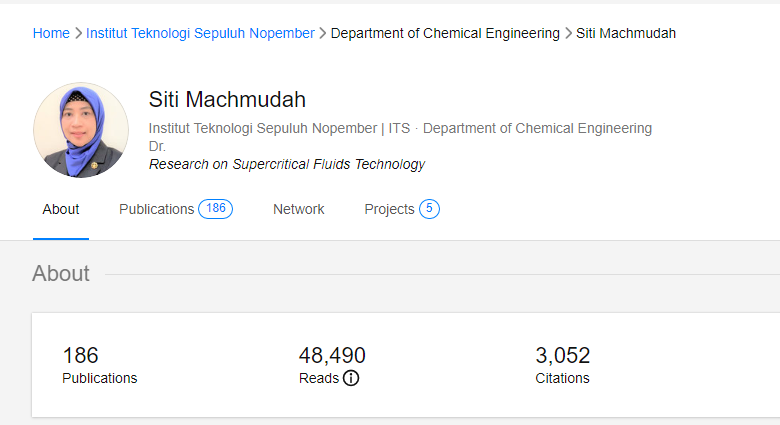
Task: Click the 5 count badge on Projects tab
Action: click(x=429, y=209)
